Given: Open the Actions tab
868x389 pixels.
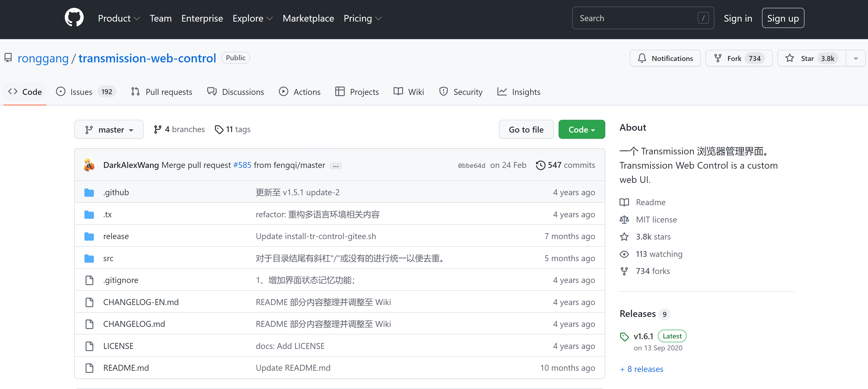Looking at the screenshot, I should tap(300, 92).
